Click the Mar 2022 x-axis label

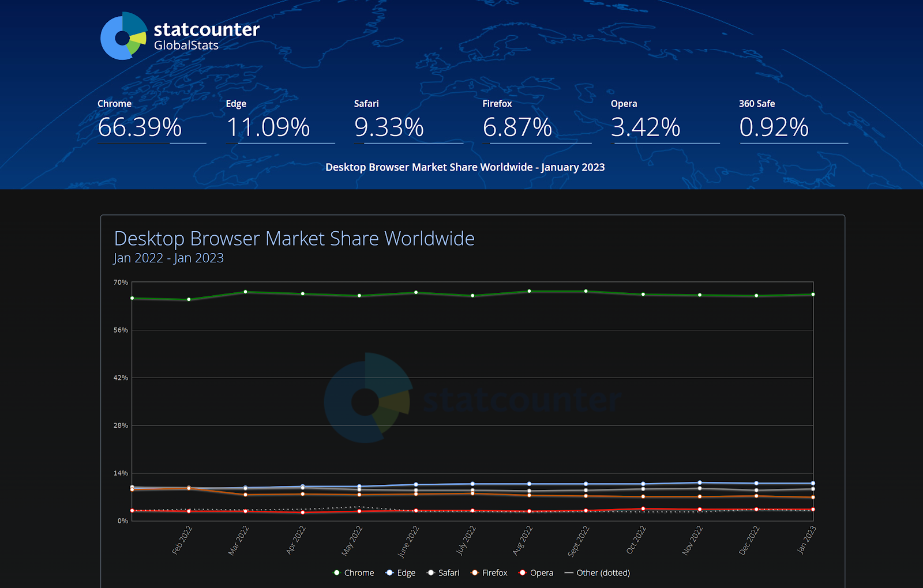pyautogui.click(x=239, y=540)
